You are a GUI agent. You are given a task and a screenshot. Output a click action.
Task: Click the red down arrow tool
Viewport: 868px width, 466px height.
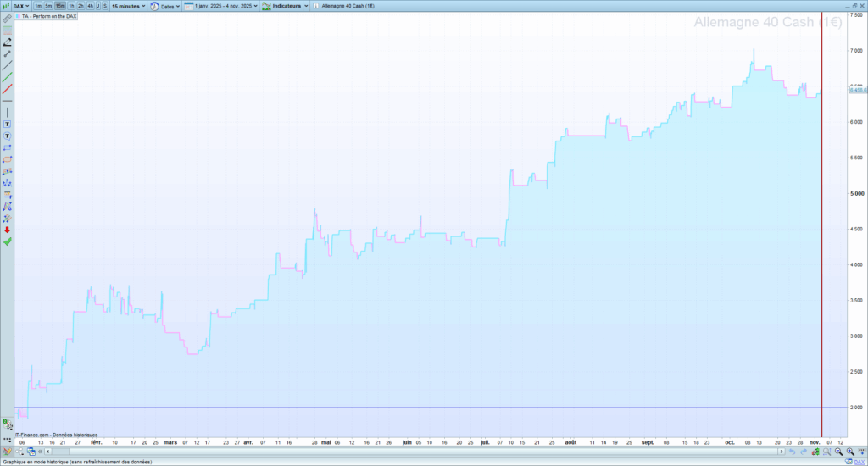point(8,230)
